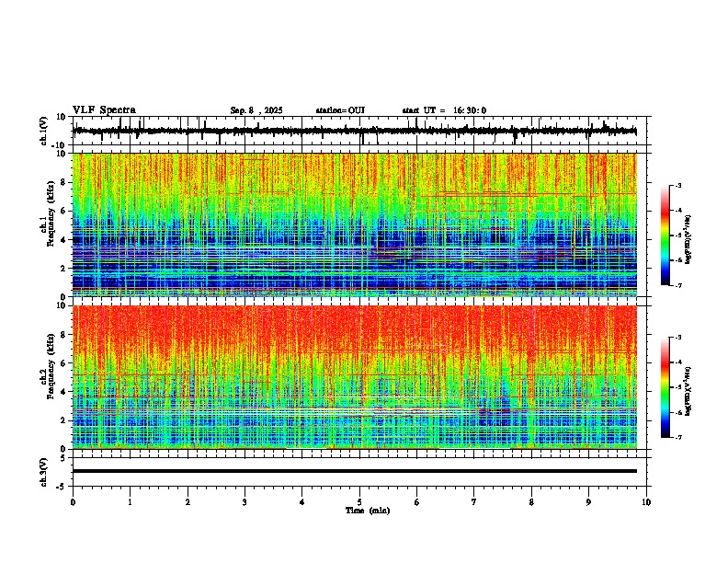728x563 pixels.
Task: Select the date "Sep. 8 , 2025"
Action: tap(256, 110)
